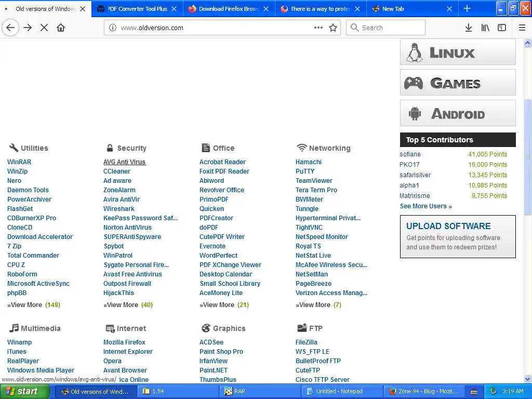Click the Utilities wrench icon

[14, 148]
